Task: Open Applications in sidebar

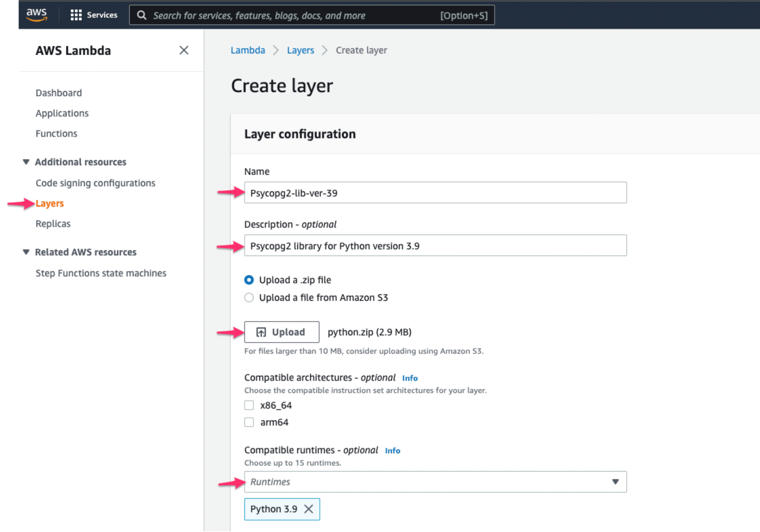Action: (x=62, y=113)
